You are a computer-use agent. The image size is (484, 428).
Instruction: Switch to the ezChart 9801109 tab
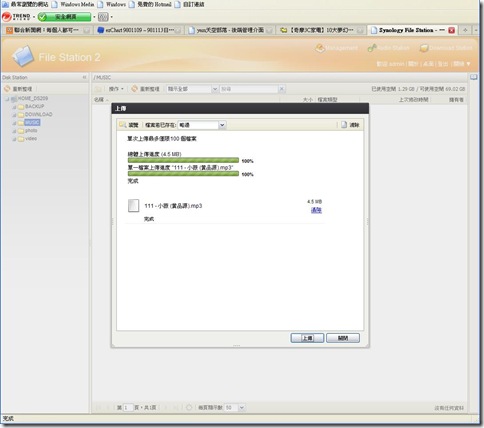139,30
